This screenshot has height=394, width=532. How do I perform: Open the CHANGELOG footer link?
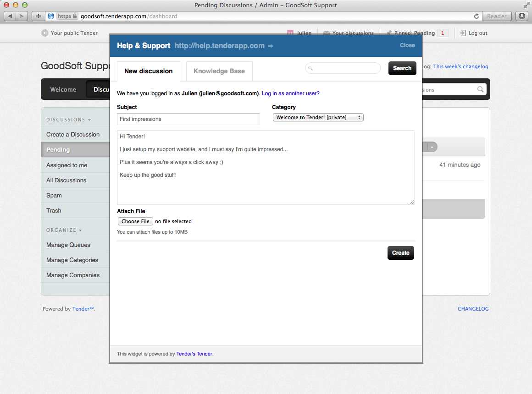(x=473, y=309)
